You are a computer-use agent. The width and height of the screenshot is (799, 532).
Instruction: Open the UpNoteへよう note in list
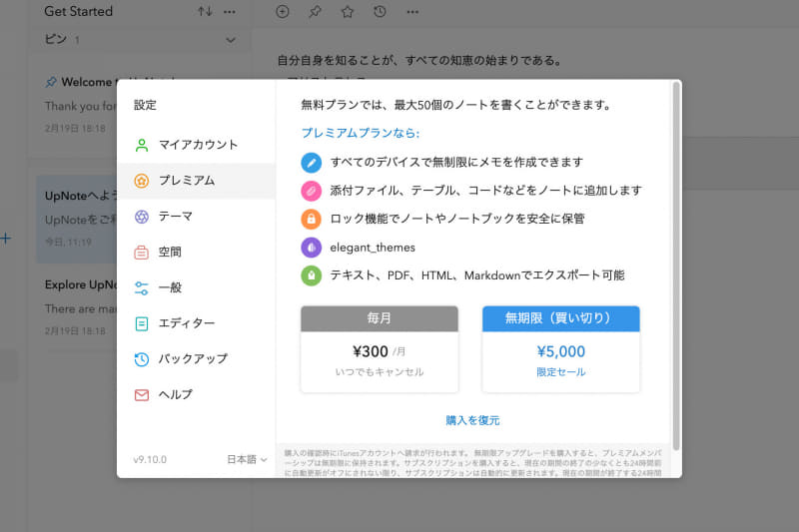point(77,219)
